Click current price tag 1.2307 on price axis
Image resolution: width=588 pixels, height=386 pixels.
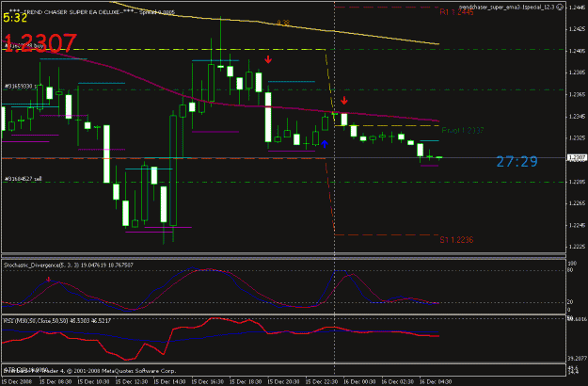coord(577,158)
